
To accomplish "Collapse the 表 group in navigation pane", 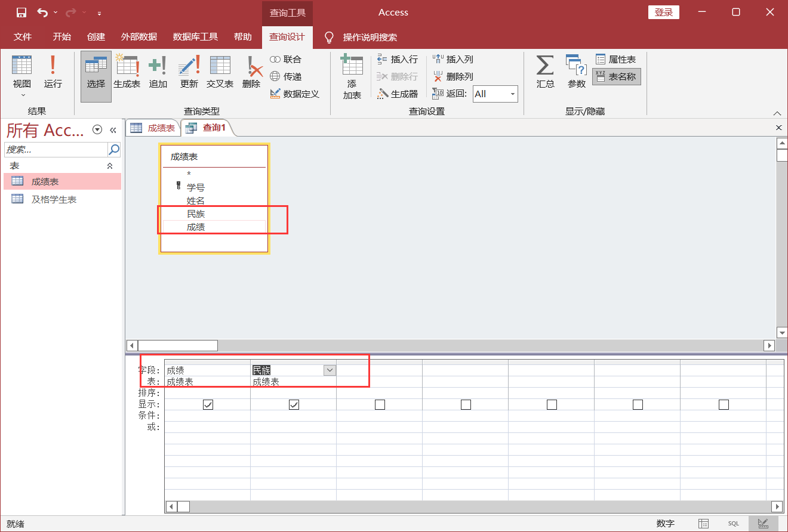I will pyautogui.click(x=110, y=166).
